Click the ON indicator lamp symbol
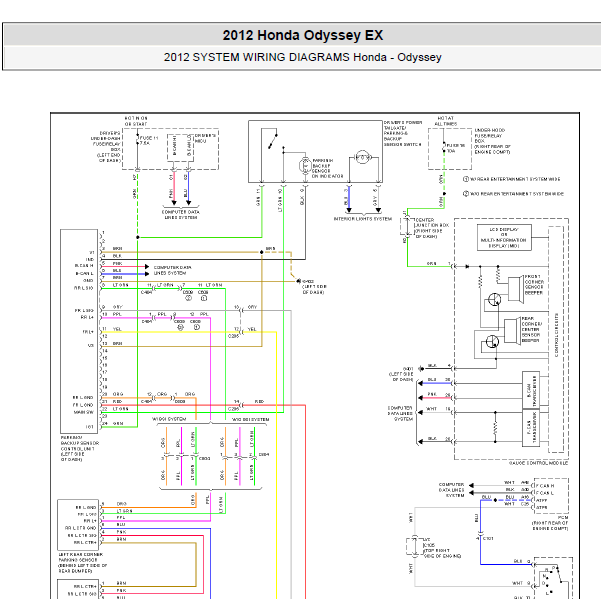 point(305,166)
